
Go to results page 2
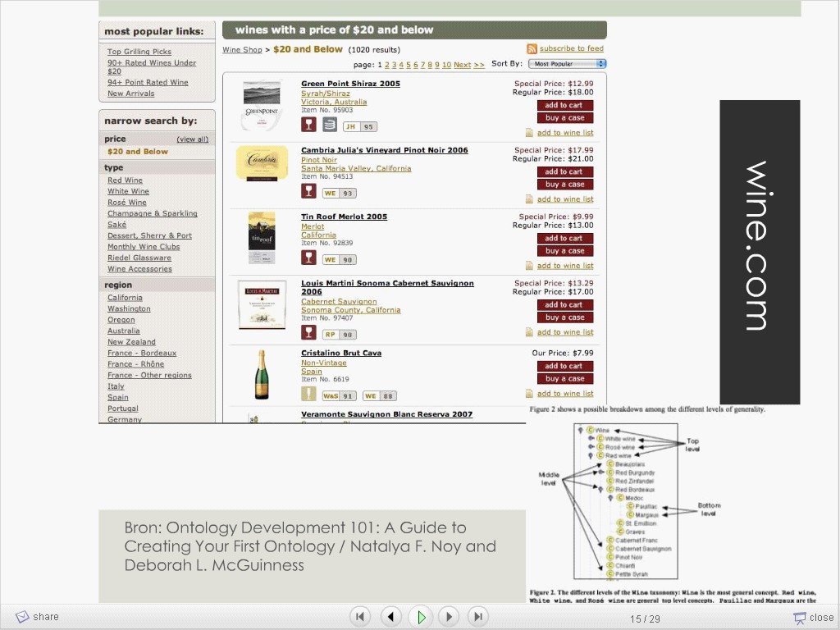[387, 65]
